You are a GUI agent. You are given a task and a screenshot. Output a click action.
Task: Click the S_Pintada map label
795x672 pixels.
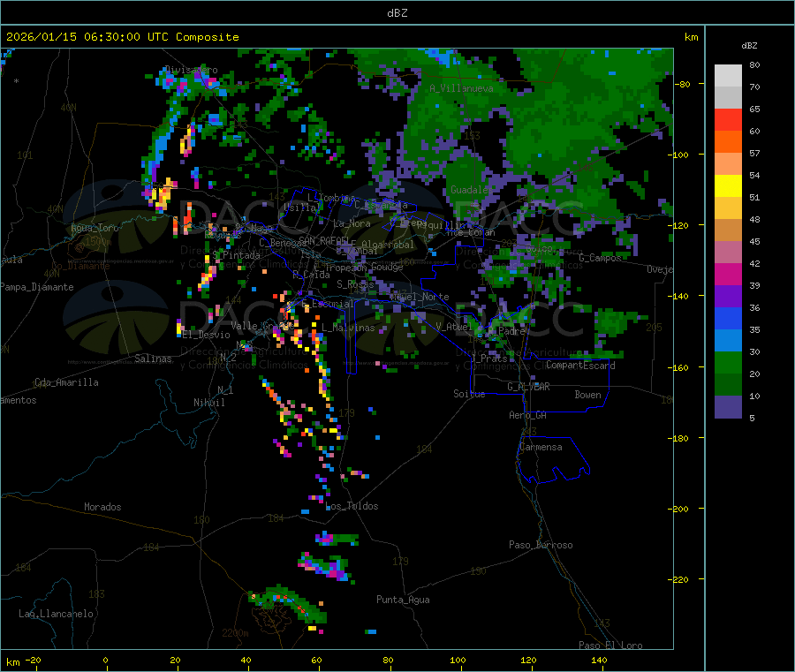click(x=236, y=255)
